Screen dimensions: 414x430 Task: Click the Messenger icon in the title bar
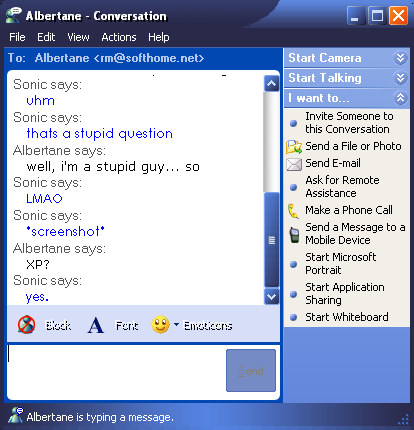(14, 15)
